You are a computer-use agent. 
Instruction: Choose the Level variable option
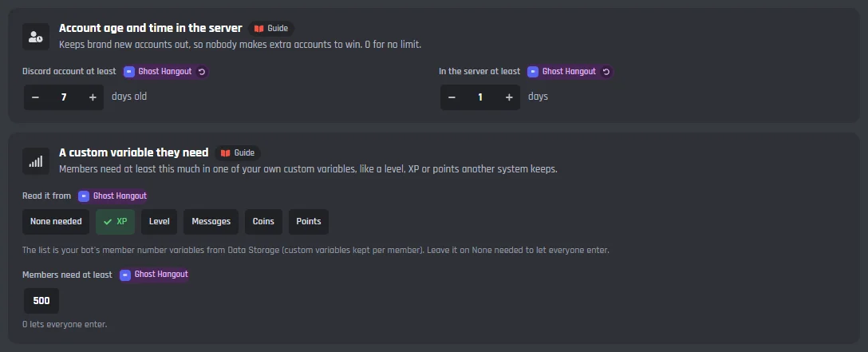pos(159,221)
